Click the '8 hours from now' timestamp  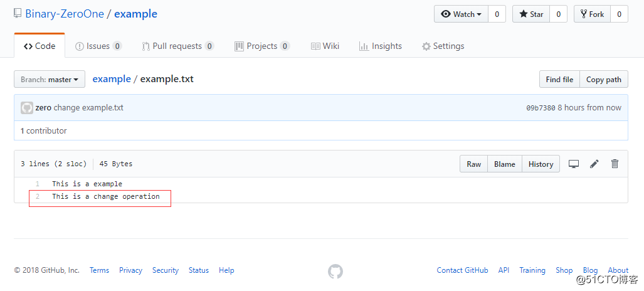[x=589, y=108]
